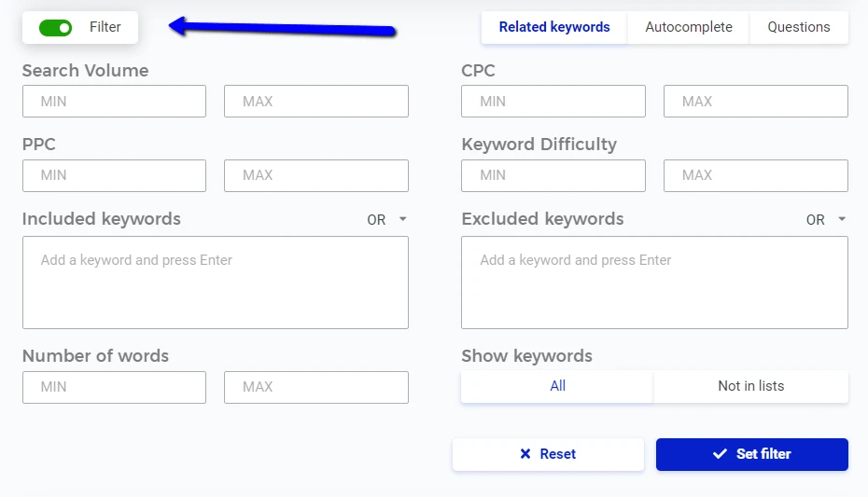Switch to the Related keywords tab
868x497 pixels.
tap(554, 27)
